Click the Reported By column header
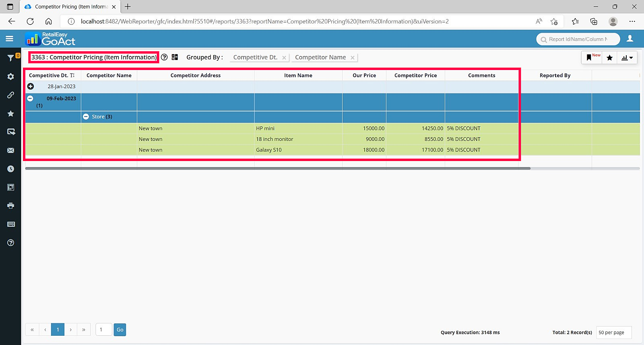The height and width of the screenshot is (345, 644). coord(555,75)
